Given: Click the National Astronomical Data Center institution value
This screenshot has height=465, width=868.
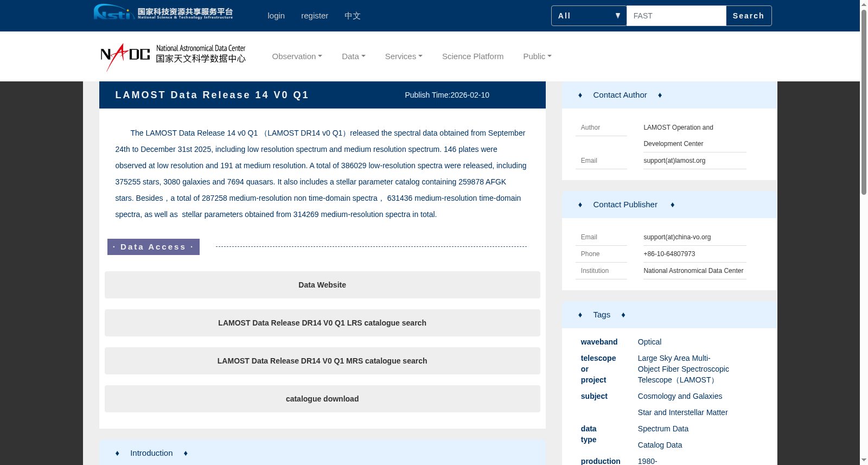Looking at the screenshot, I should (693, 271).
